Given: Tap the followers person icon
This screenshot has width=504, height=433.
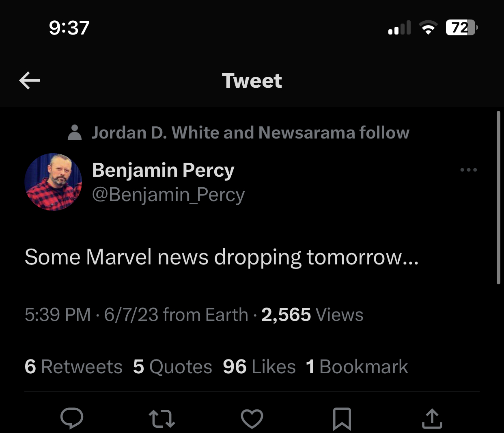Looking at the screenshot, I should [75, 132].
